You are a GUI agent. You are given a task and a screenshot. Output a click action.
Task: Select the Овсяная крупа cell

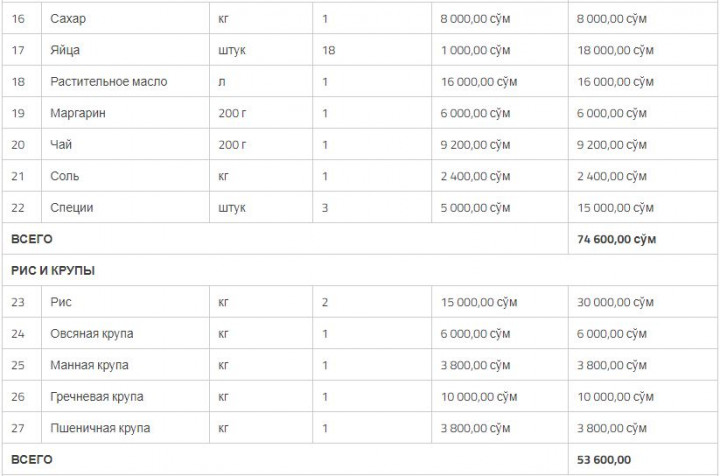point(91,333)
